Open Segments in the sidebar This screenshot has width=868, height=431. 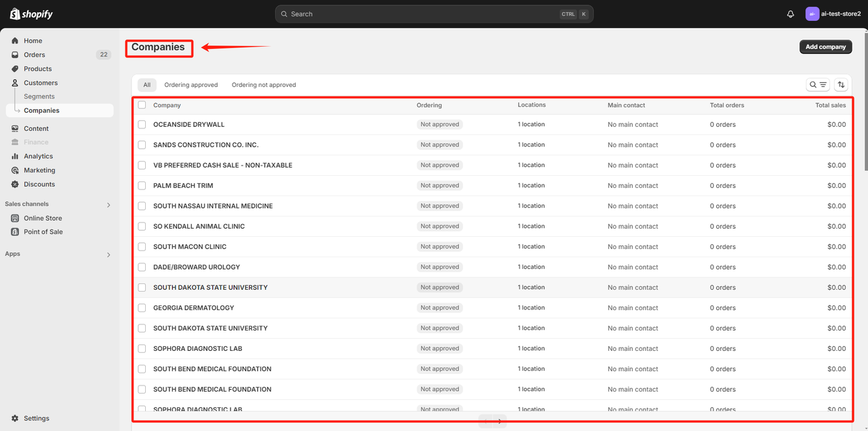pyautogui.click(x=39, y=96)
